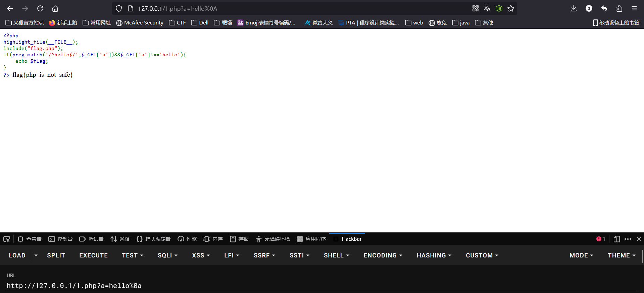This screenshot has height=293, width=644.
Task: Switch to the HackBar devtools tab
Action: [351, 239]
